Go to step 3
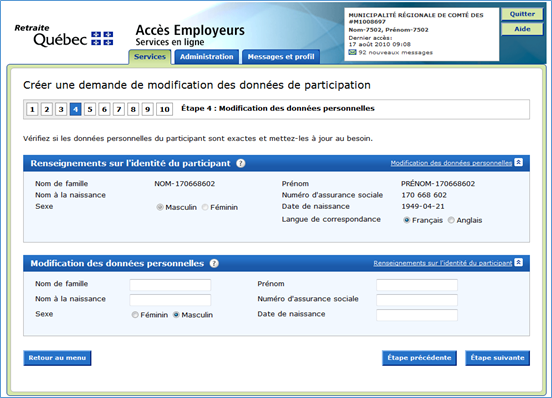 [61, 109]
